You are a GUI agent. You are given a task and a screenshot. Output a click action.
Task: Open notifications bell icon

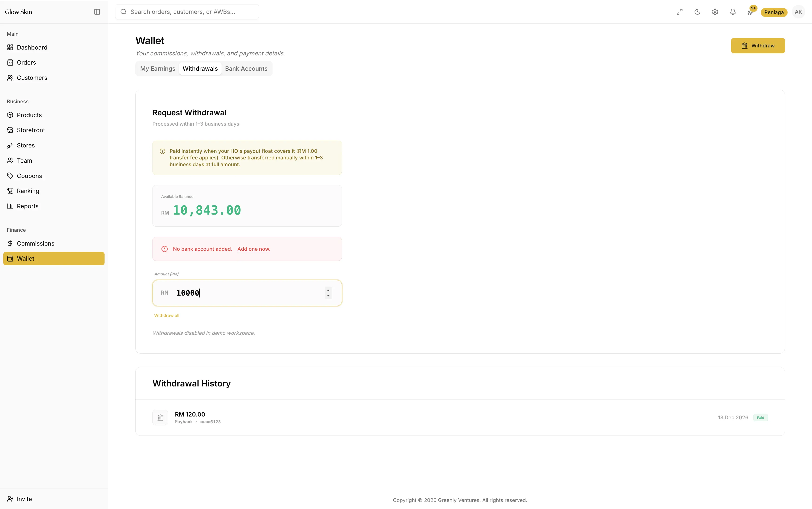coord(733,12)
